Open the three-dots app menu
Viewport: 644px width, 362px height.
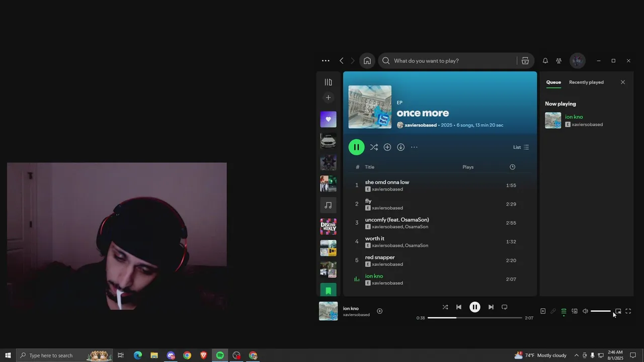tap(326, 61)
